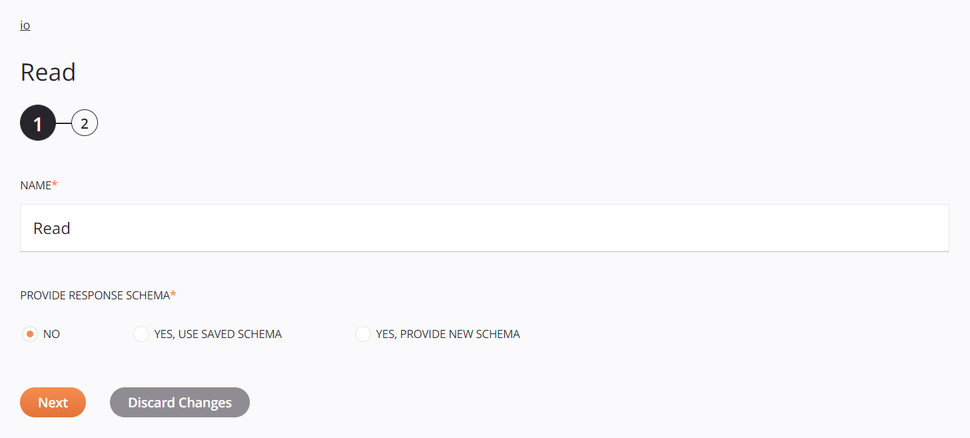Click the "io" breadcrumb link

pos(25,25)
